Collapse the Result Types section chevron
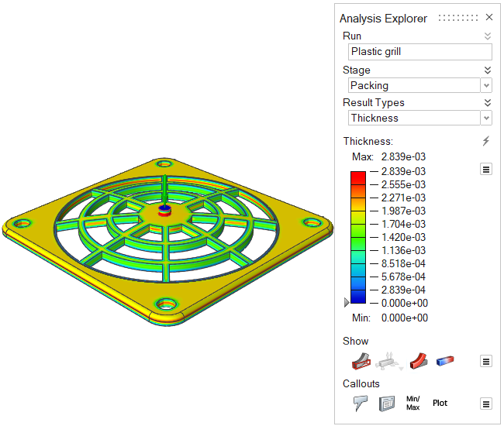Image resolution: width=504 pixels, height=426 pixels. coord(487,102)
